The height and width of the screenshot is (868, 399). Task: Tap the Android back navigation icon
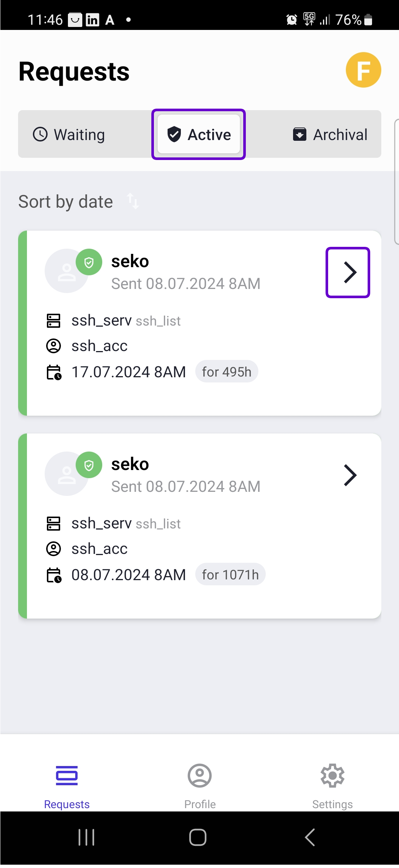pyautogui.click(x=310, y=837)
